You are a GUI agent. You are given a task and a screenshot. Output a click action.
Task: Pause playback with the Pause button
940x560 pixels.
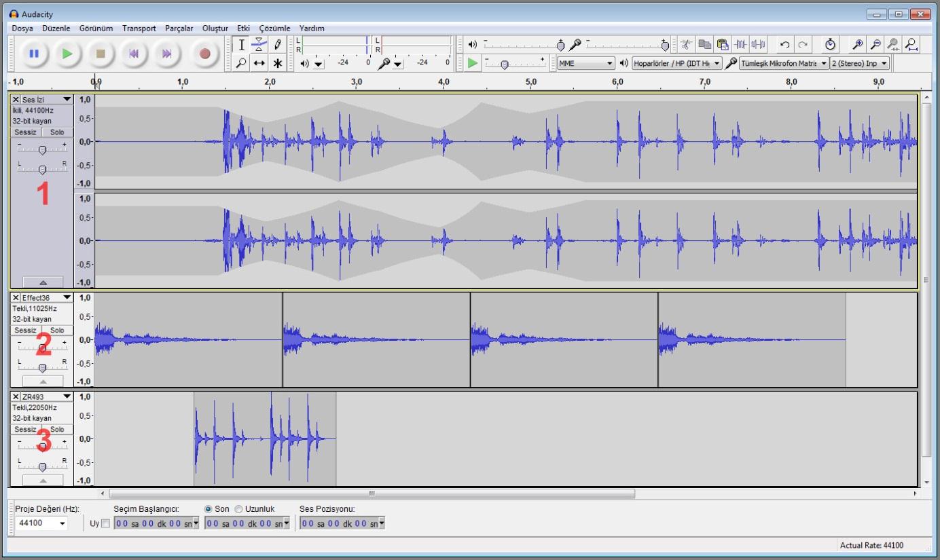(34, 53)
